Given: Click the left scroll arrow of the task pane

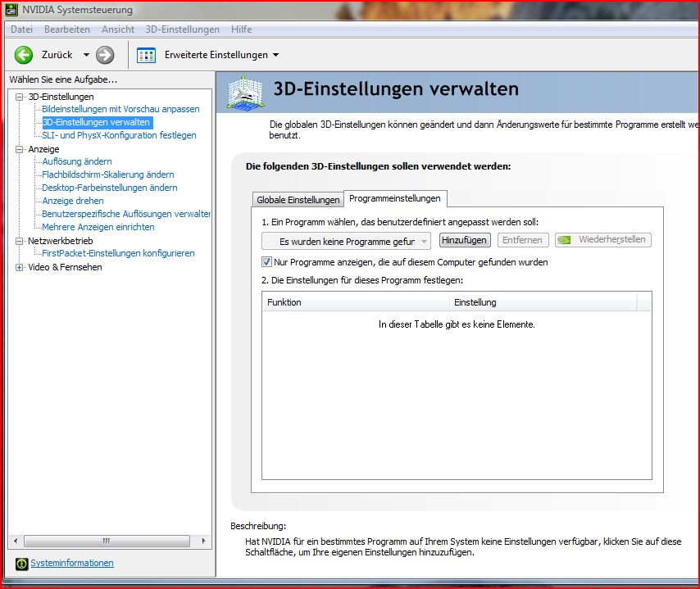Looking at the screenshot, I should (16, 541).
